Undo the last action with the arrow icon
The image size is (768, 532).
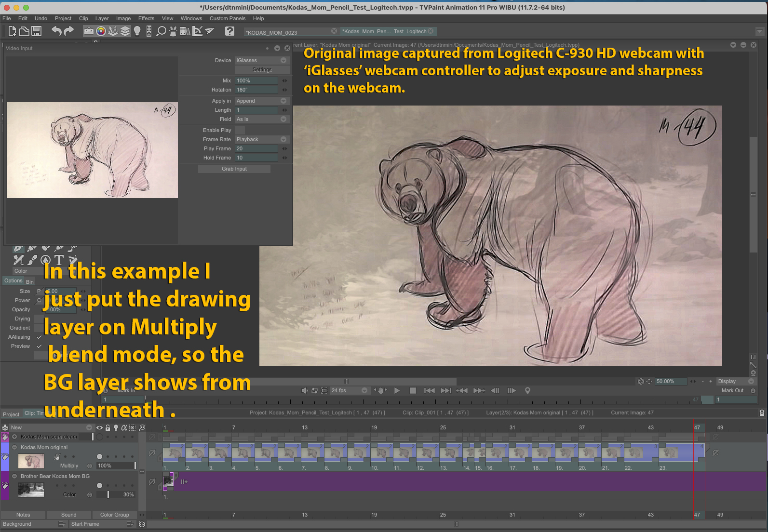(56, 31)
